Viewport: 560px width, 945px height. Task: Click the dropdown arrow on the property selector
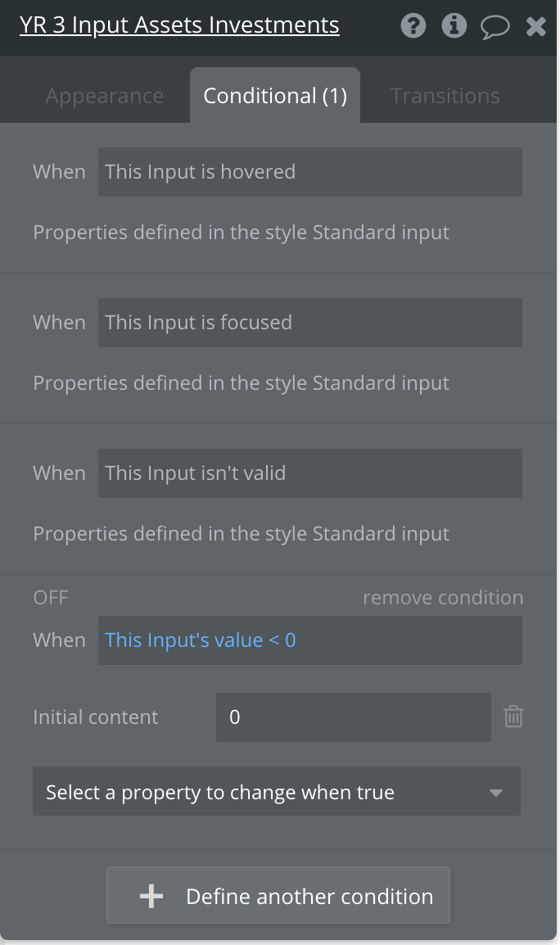(496, 793)
